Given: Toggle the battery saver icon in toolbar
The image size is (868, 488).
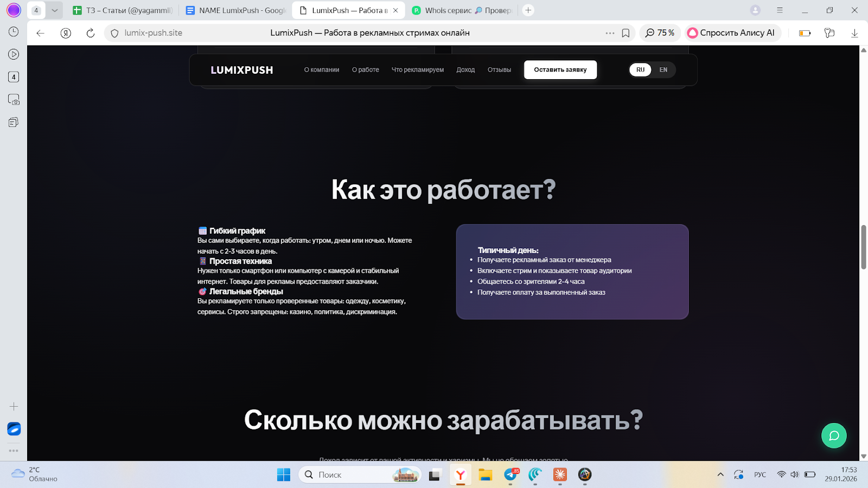Looking at the screenshot, I should [805, 33].
